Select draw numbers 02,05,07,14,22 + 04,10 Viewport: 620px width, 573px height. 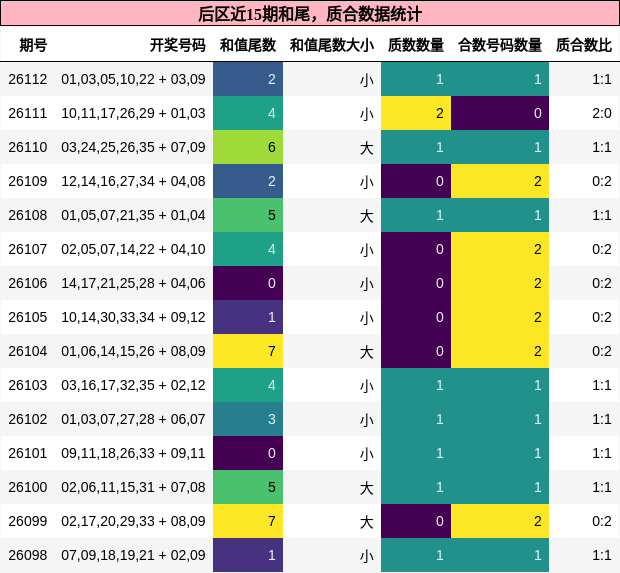[133, 249]
